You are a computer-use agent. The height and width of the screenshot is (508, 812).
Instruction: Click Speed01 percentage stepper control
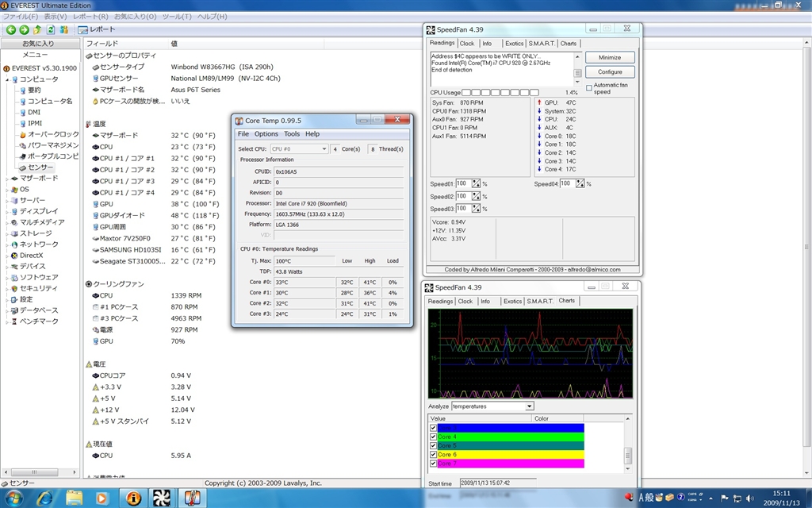click(x=476, y=183)
